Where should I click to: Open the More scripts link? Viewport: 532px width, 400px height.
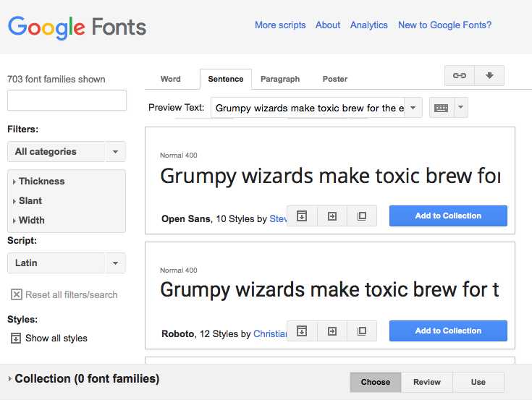[x=280, y=25]
